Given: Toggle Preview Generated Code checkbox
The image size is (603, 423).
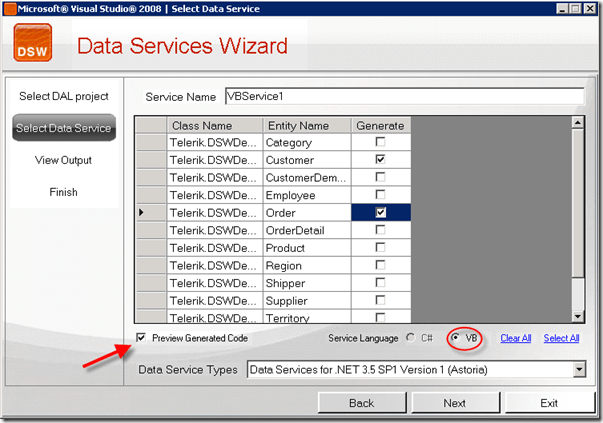Looking at the screenshot, I should [141, 338].
